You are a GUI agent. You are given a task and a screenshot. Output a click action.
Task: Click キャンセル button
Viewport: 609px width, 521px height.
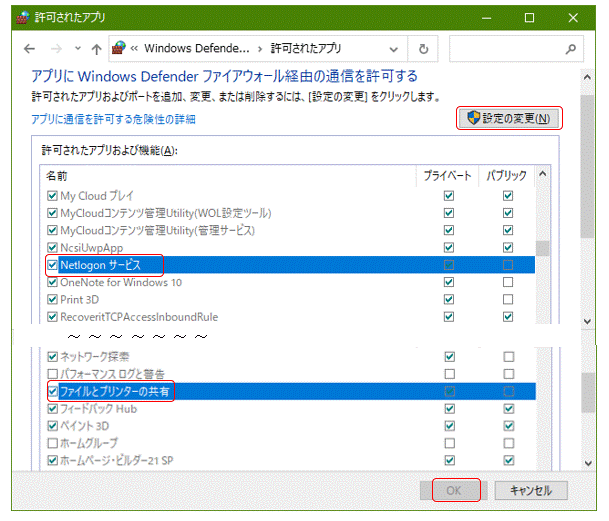click(x=531, y=490)
